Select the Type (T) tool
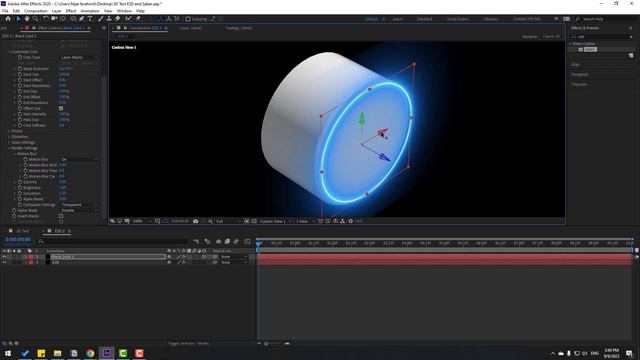640x360 pixels. click(x=90, y=19)
